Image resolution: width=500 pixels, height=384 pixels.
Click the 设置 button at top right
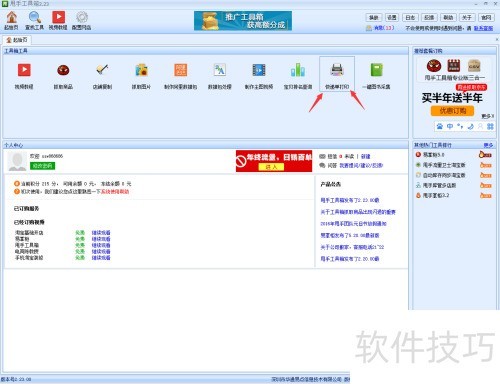(392, 17)
